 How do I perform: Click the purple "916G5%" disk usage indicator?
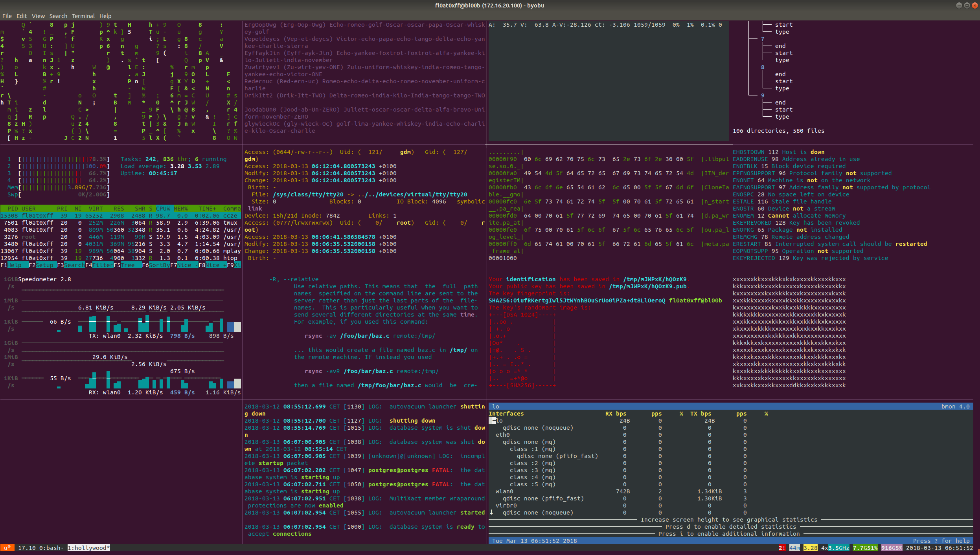click(x=892, y=548)
